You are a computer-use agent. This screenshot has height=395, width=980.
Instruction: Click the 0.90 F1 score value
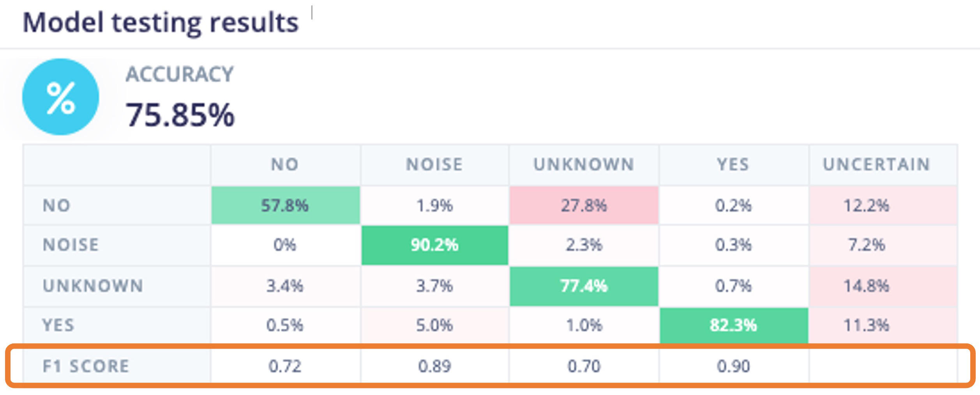pos(733,366)
